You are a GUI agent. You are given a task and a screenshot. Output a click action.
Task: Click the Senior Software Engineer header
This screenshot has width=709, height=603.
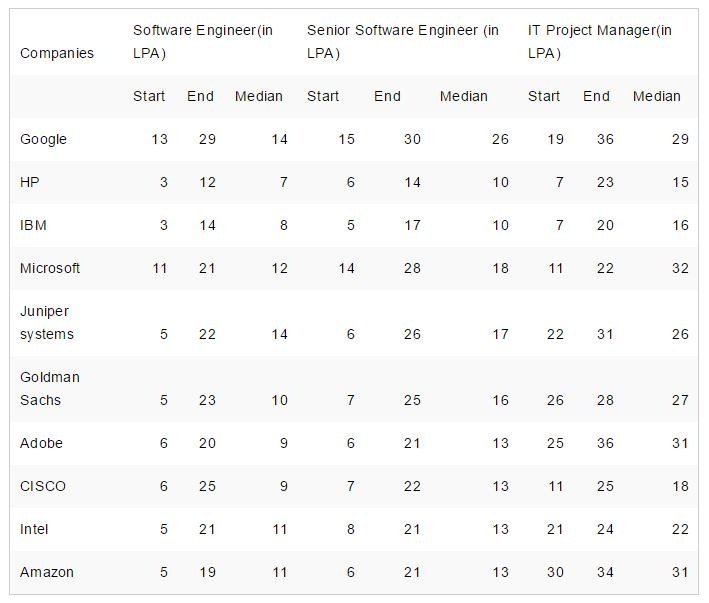pyautogui.click(x=403, y=41)
